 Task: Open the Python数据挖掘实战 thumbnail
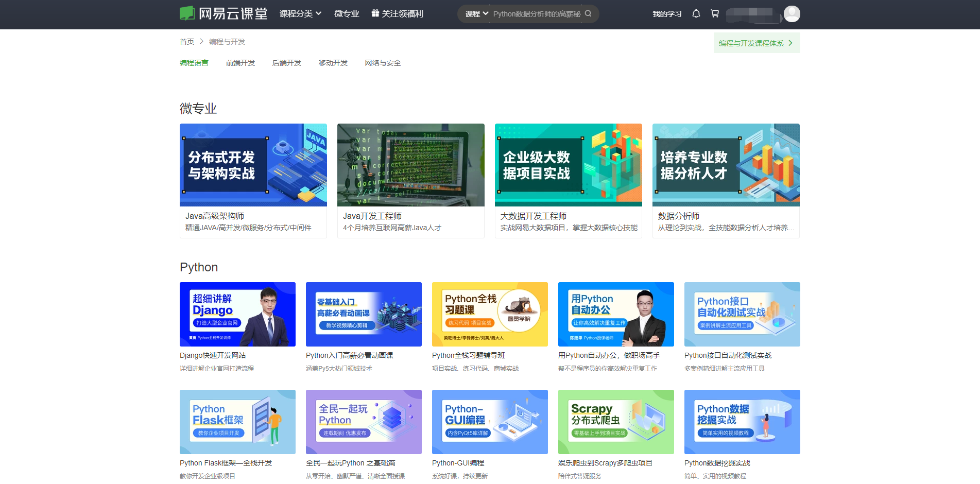742,422
